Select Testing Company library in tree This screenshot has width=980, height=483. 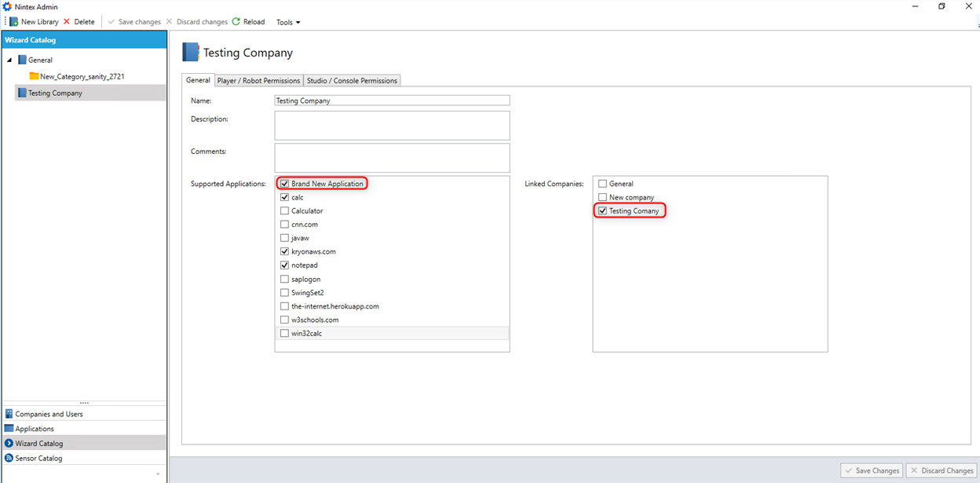pyautogui.click(x=54, y=93)
